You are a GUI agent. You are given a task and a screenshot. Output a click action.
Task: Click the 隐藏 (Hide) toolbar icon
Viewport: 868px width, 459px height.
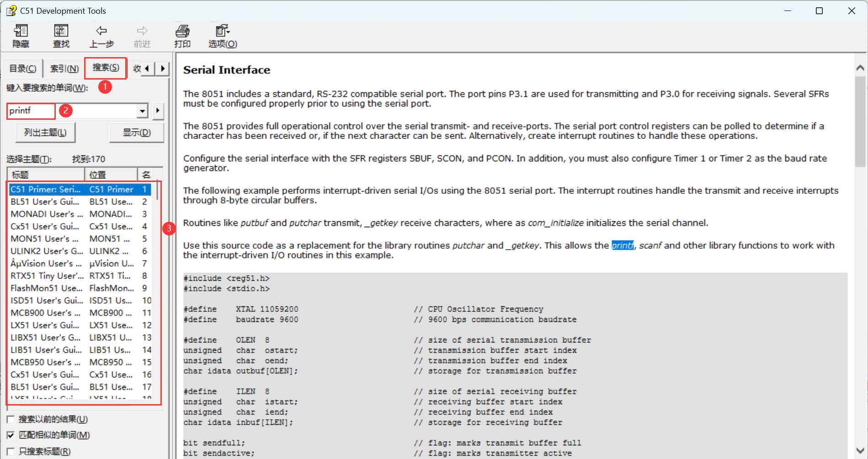[x=21, y=36]
